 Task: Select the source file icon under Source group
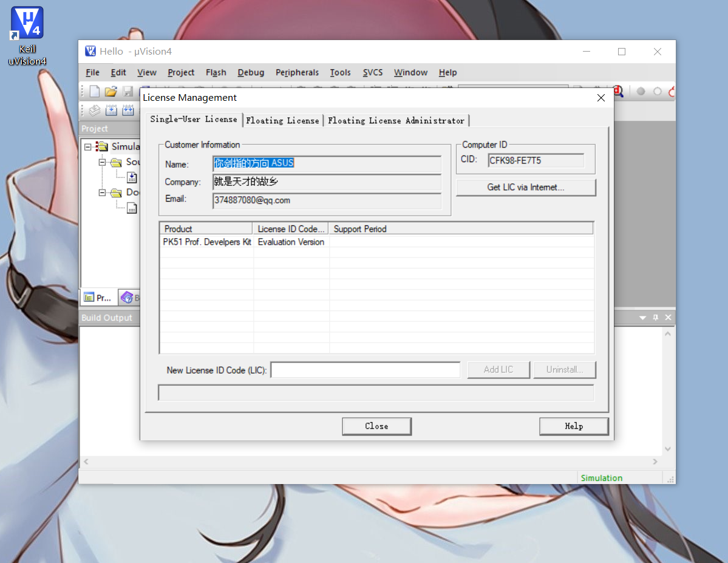coord(132,177)
